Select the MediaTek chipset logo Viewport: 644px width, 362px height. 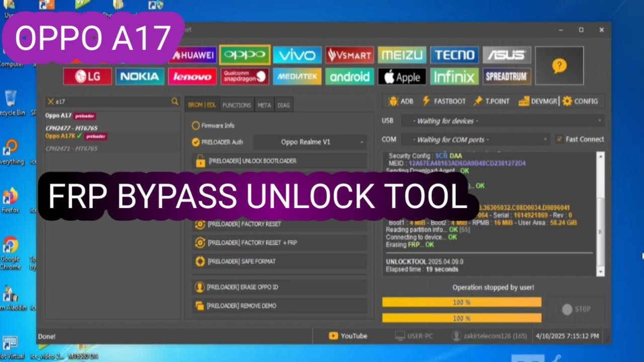(x=297, y=76)
